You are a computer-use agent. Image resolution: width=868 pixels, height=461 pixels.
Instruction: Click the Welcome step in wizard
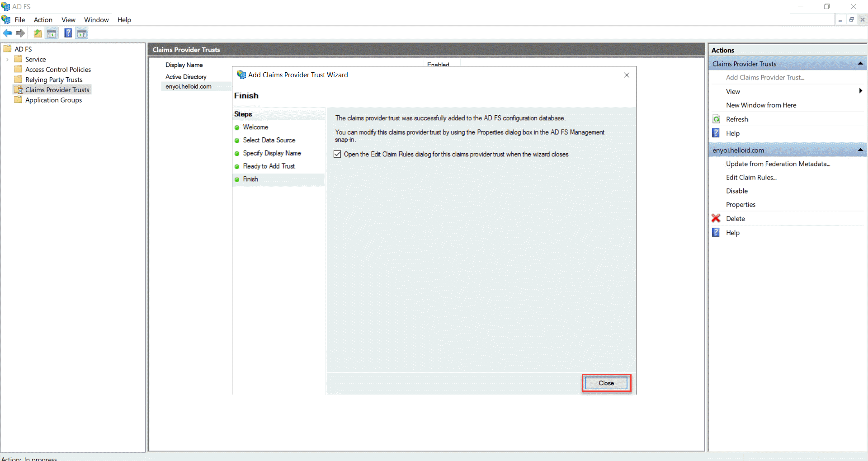[255, 127]
